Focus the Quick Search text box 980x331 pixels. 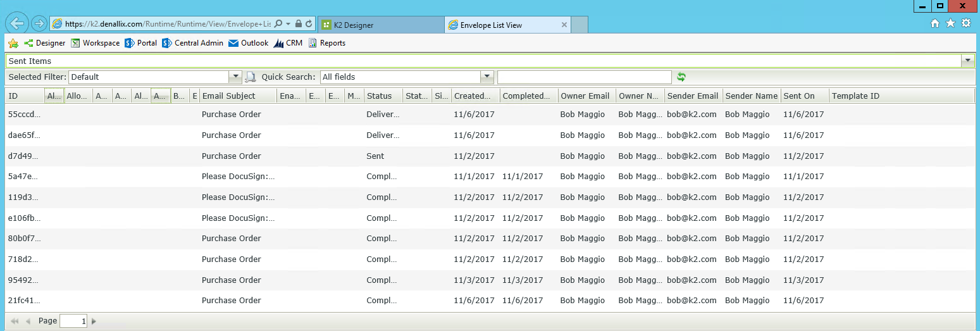coord(585,77)
